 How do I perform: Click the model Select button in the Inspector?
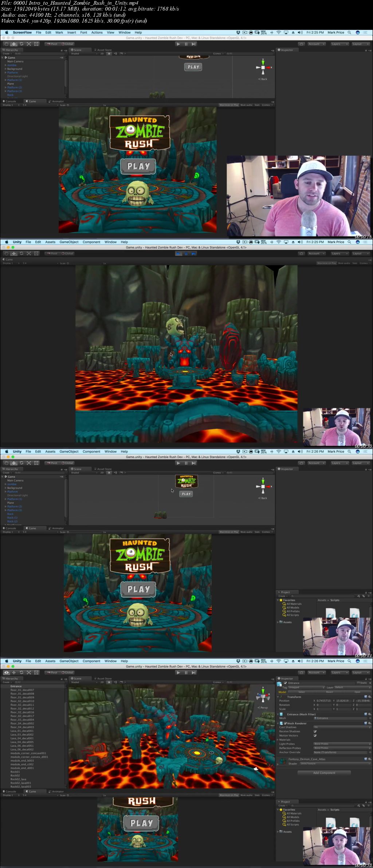[302, 692]
